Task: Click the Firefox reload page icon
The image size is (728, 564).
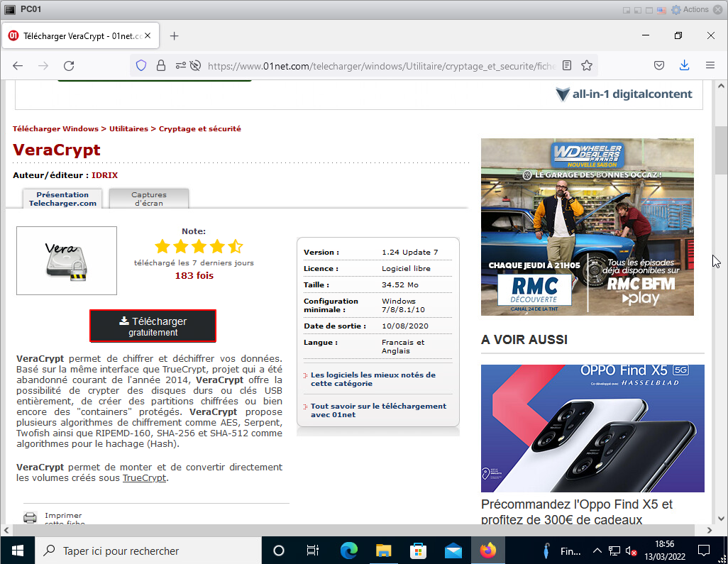Action: 69,65
